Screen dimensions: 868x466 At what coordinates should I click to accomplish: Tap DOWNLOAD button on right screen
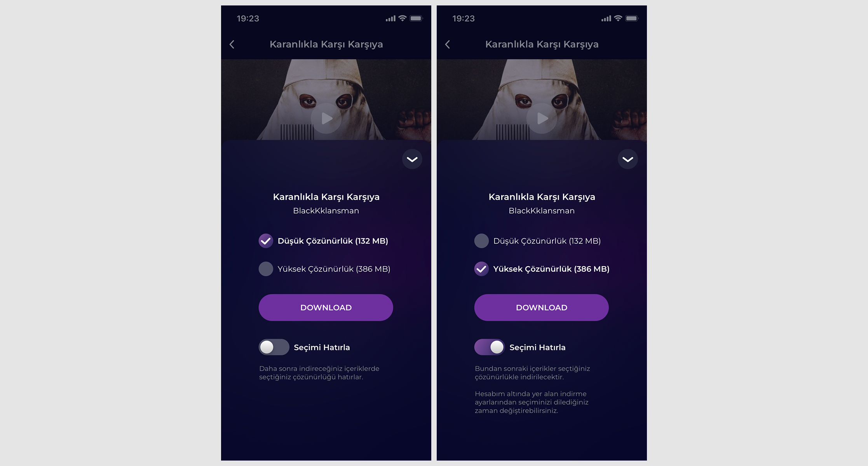click(x=542, y=307)
